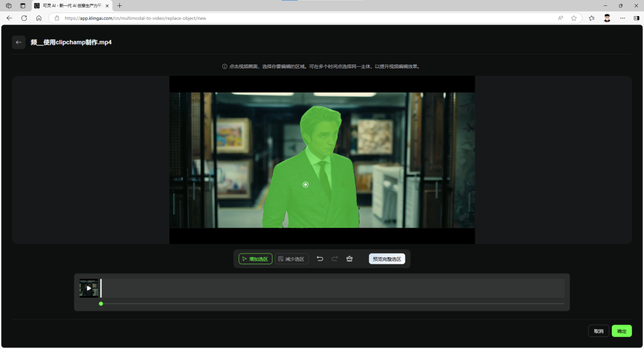This screenshot has width=644, height=349.
Task: Open the browser profile avatar menu
Action: click(x=607, y=18)
